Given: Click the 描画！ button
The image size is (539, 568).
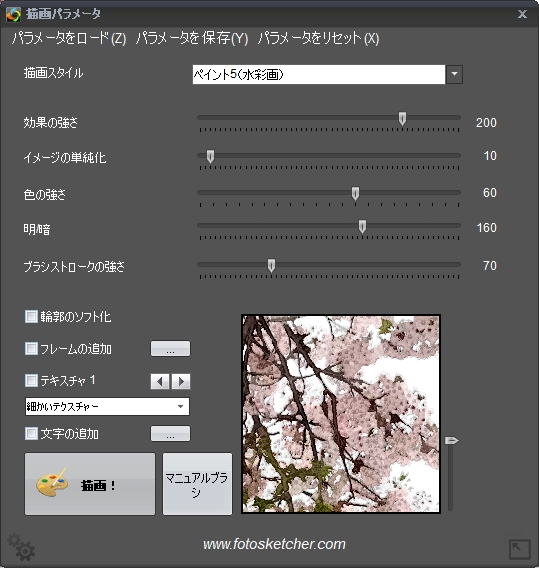Looking at the screenshot, I should (90, 484).
